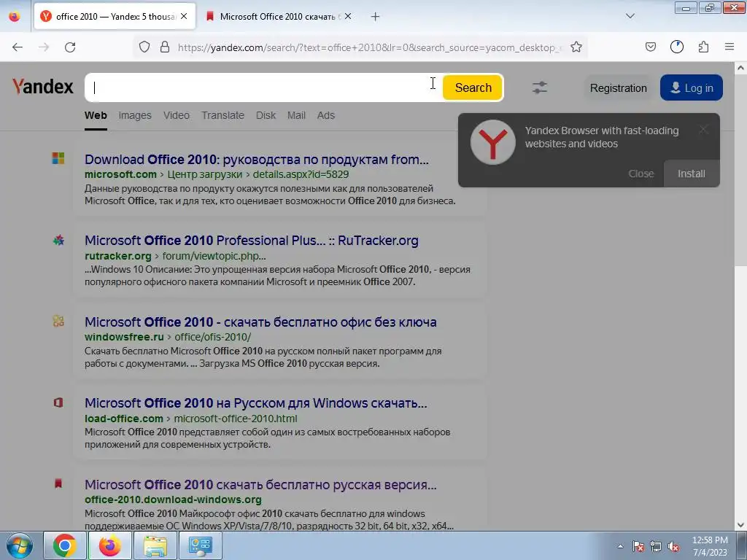Image resolution: width=747 pixels, height=560 pixels.
Task: Click the padlock site info icon
Action: (165, 47)
